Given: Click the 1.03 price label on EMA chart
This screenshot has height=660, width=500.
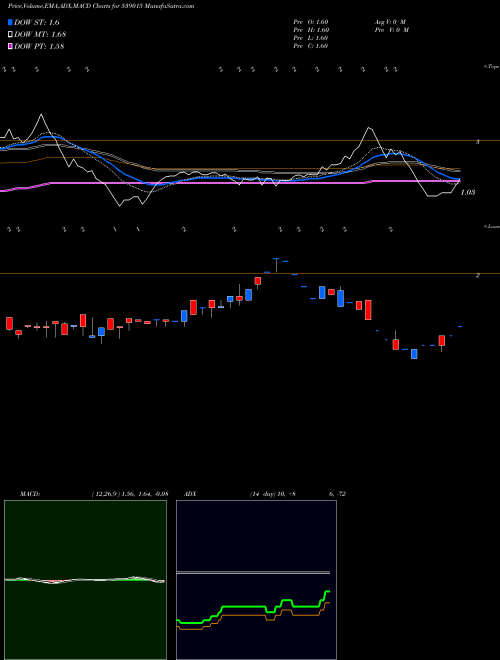Looking at the screenshot, I should [x=468, y=192].
